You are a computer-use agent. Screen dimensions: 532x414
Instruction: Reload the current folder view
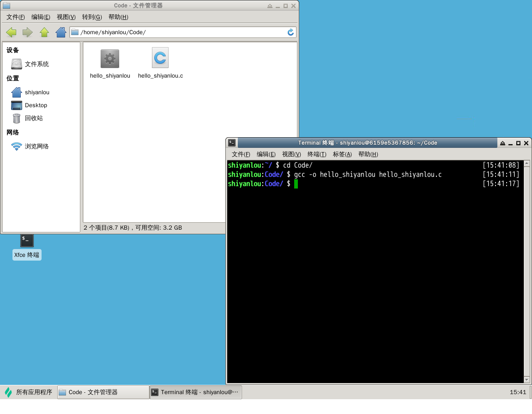click(x=290, y=32)
